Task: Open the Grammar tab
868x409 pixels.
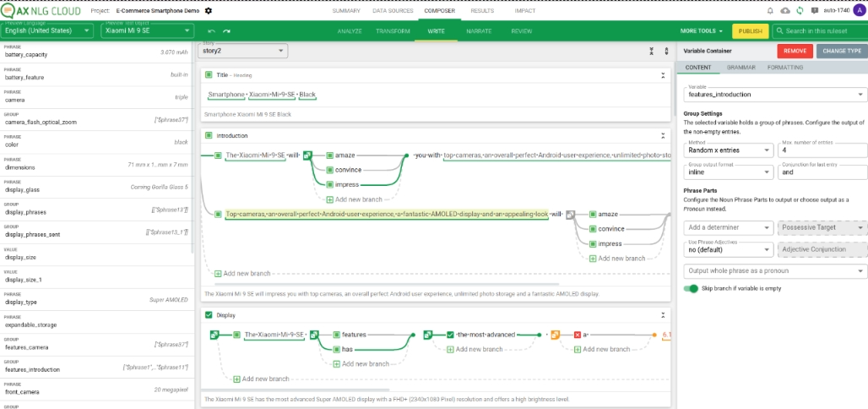Action: (741, 67)
